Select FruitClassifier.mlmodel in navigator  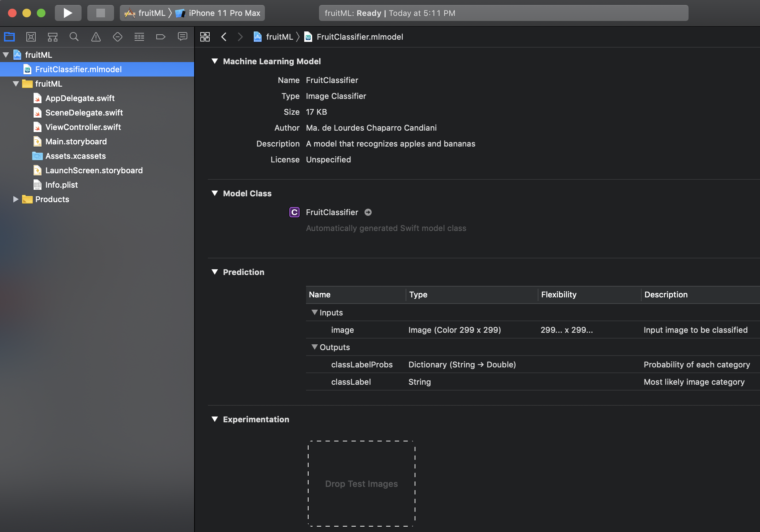(97, 69)
